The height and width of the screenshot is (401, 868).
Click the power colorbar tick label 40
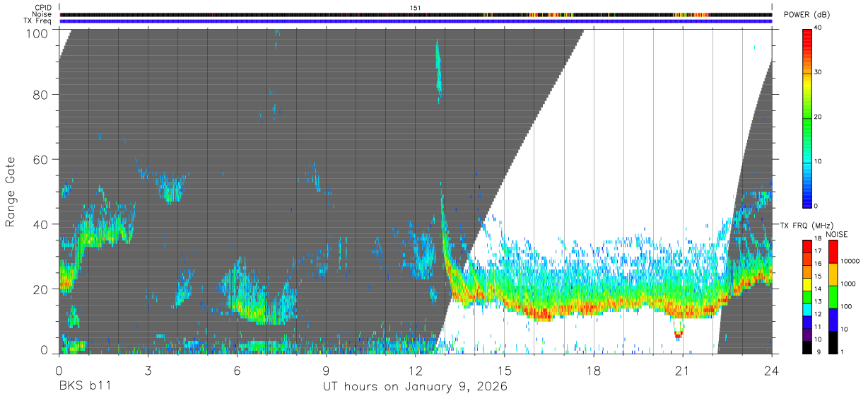818,28
